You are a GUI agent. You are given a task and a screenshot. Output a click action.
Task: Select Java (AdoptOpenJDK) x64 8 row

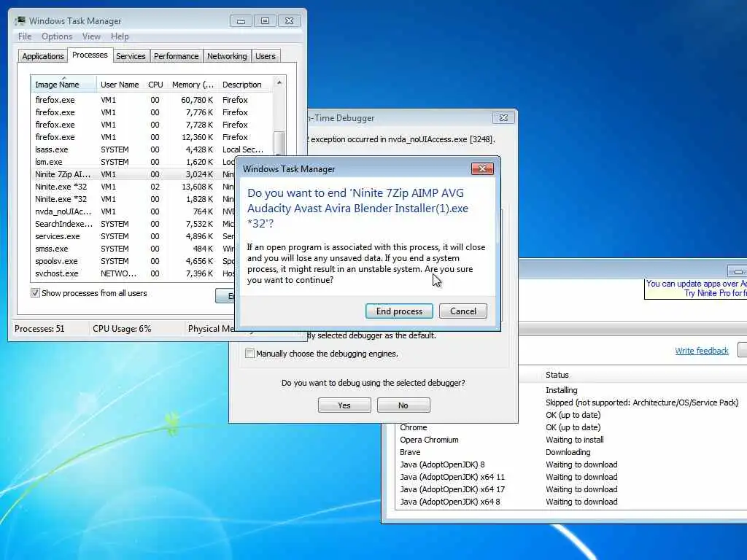point(571,502)
